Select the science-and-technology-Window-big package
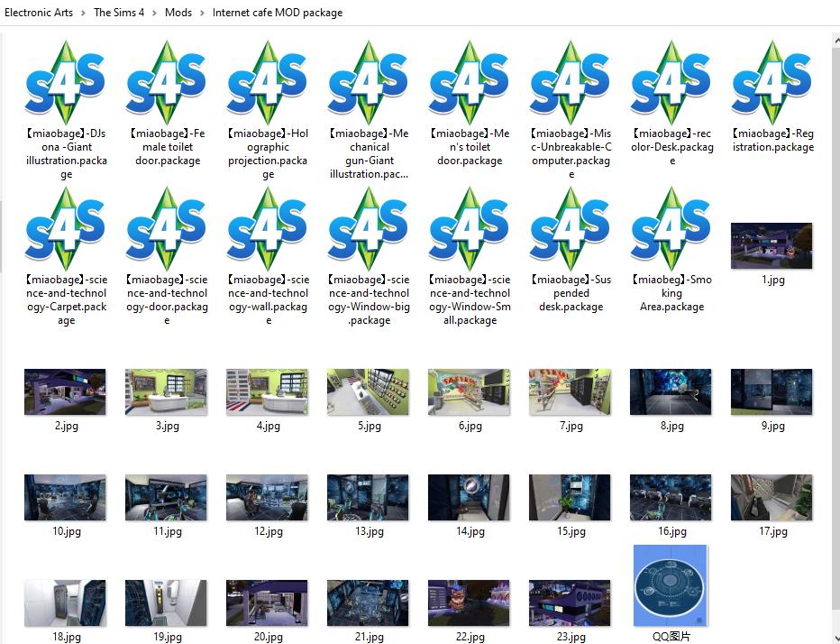This screenshot has height=644, width=840. [369, 229]
